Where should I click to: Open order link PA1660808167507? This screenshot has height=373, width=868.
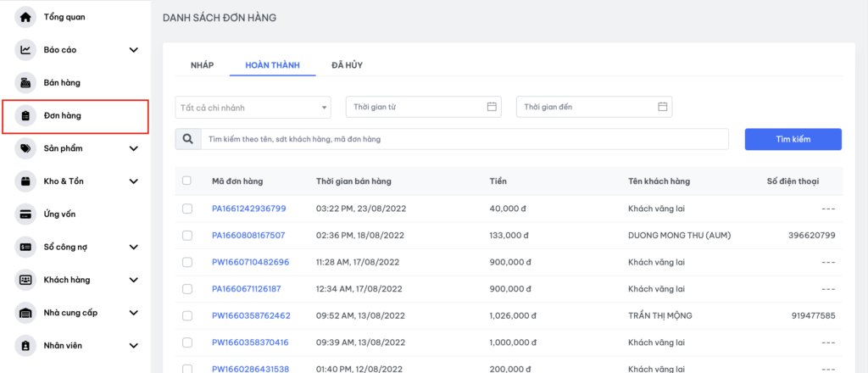(x=248, y=235)
